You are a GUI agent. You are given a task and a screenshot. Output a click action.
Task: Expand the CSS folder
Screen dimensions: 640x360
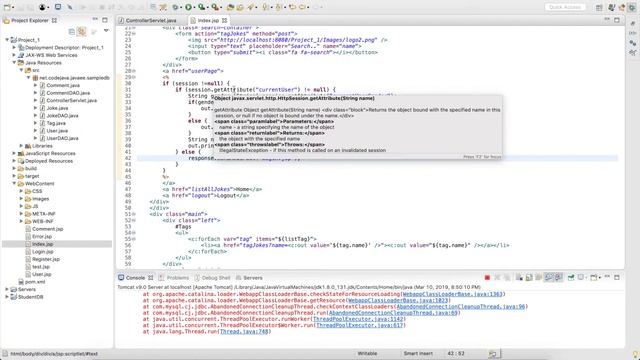(21, 191)
